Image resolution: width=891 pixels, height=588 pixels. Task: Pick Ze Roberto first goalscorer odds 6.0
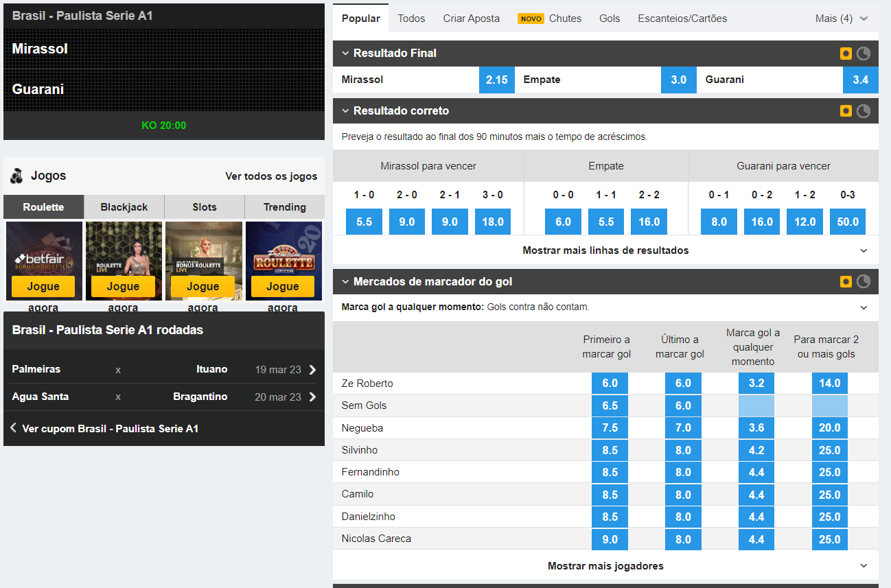tap(610, 384)
